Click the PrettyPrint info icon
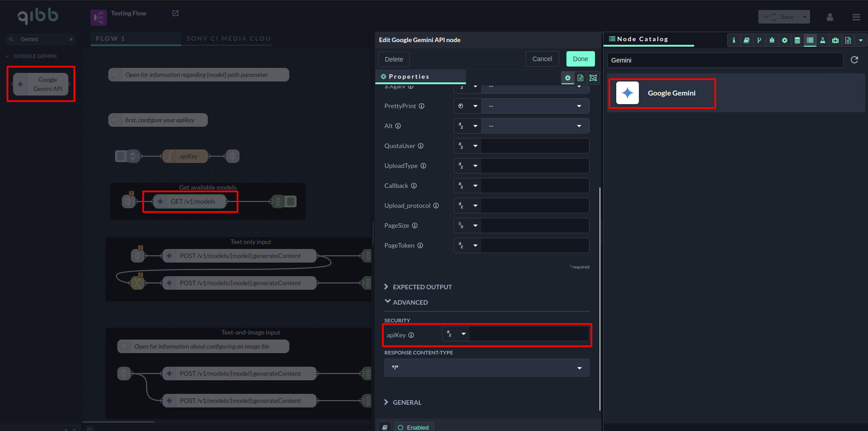 (x=422, y=106)
